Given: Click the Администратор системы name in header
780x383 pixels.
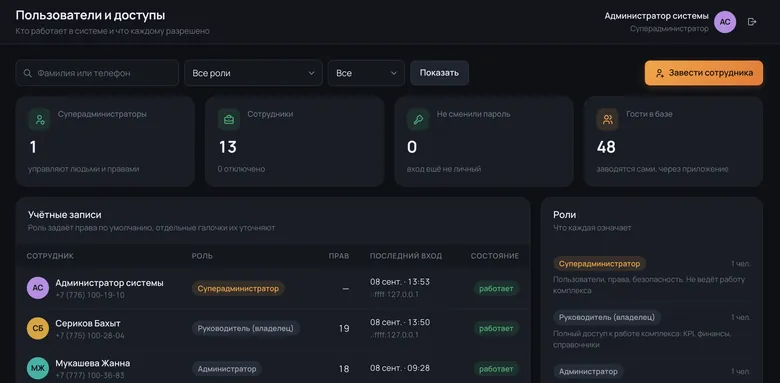Looking at the screenshot, I should (x=657, y=16).
